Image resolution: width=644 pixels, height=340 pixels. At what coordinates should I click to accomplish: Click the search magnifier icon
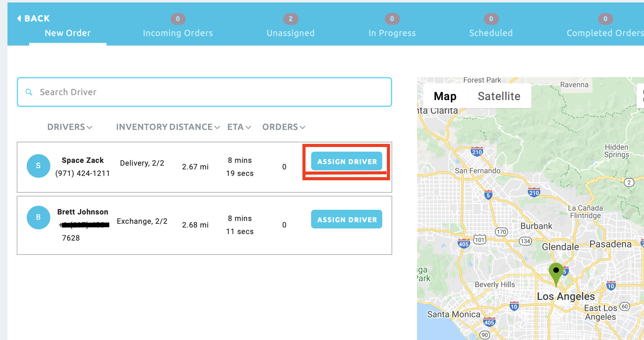[x=29, y=92]
